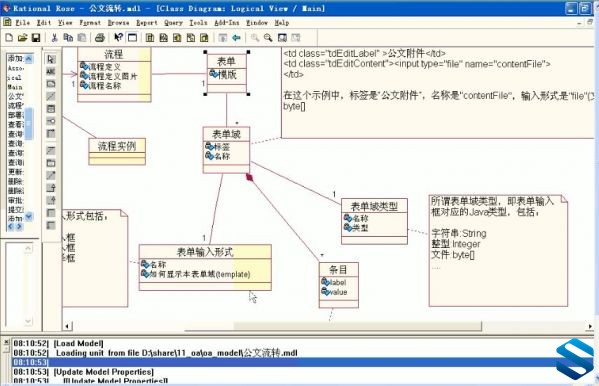The width and height of the screenshot is (599, 386).
Task: Open Browse State Machine Diagram icon
Action: click(x=191, y=37)
